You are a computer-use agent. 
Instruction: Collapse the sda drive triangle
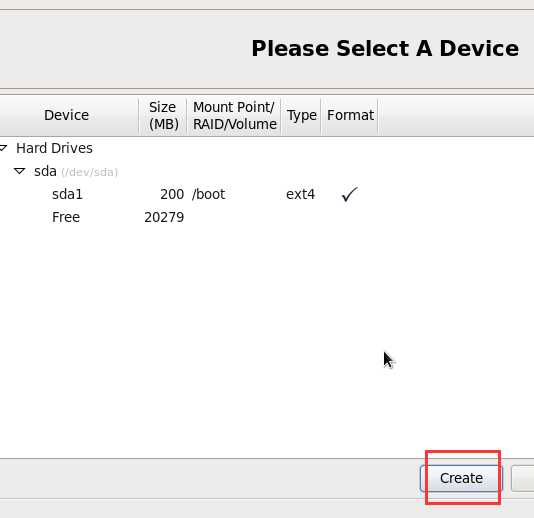[x=19, y=171]
